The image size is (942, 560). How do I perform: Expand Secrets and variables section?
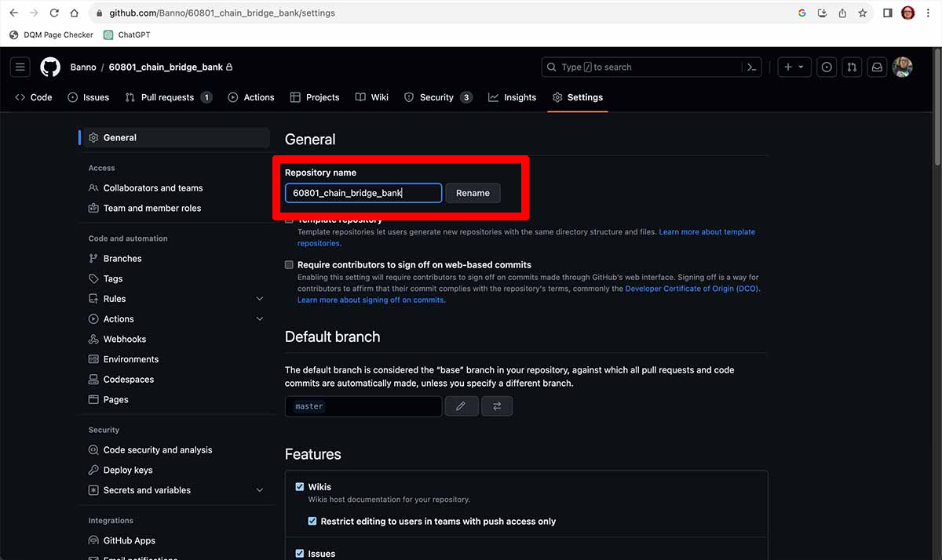(259, 490)
